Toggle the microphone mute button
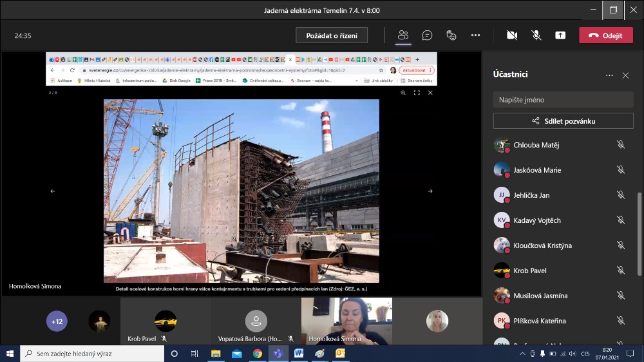The height and width of the screenshot is (362, 644). [536, 35]
